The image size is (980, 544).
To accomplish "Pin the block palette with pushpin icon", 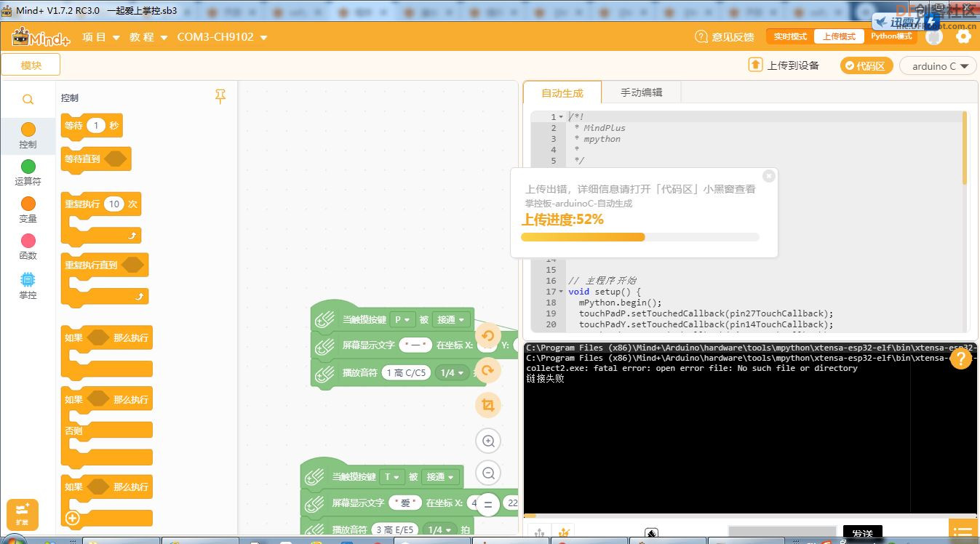I will tap(220, 97).
